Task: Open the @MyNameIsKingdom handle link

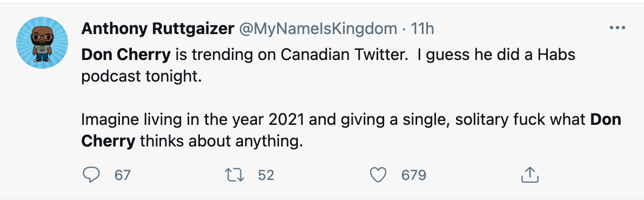Action: coord(318,29)
